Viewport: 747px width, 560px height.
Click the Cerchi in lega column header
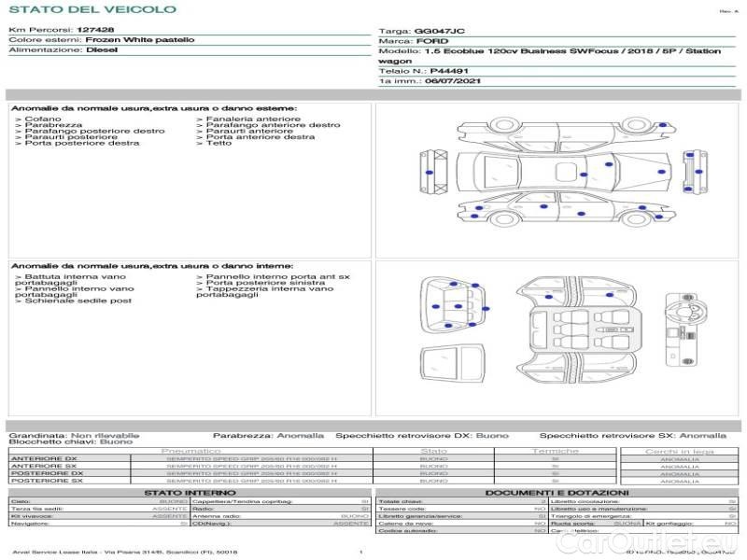(679, 451)
